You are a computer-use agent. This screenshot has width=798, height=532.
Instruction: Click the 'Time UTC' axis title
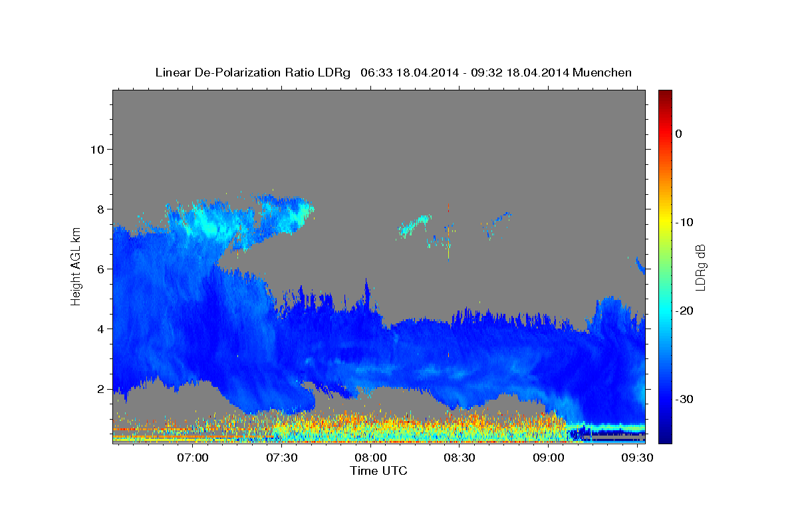[x=378, y=471]
